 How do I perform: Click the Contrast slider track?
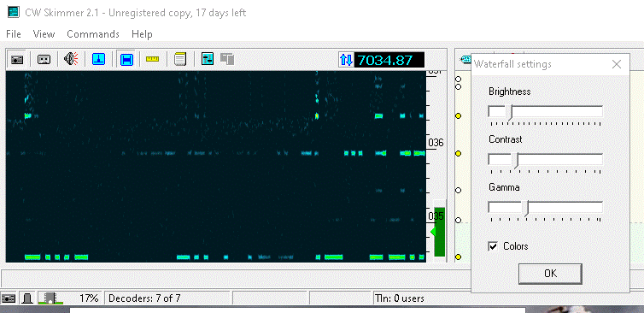point(546,159)
